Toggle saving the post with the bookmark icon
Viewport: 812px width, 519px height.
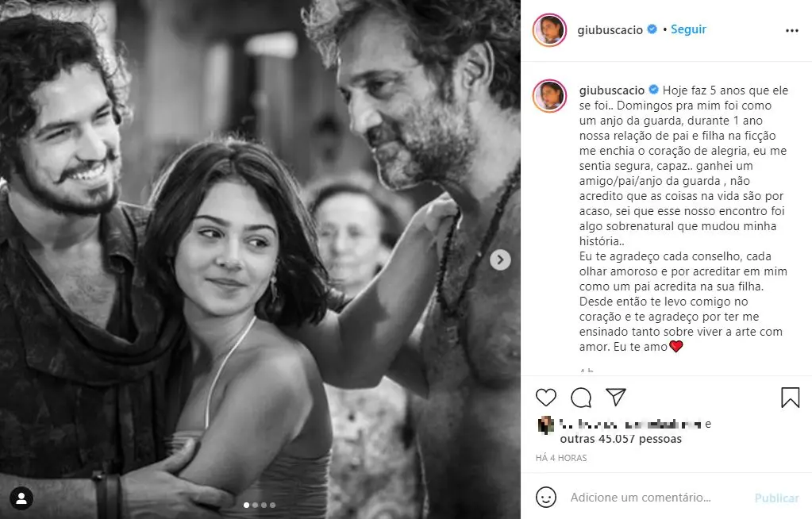(x=790, y=398)
